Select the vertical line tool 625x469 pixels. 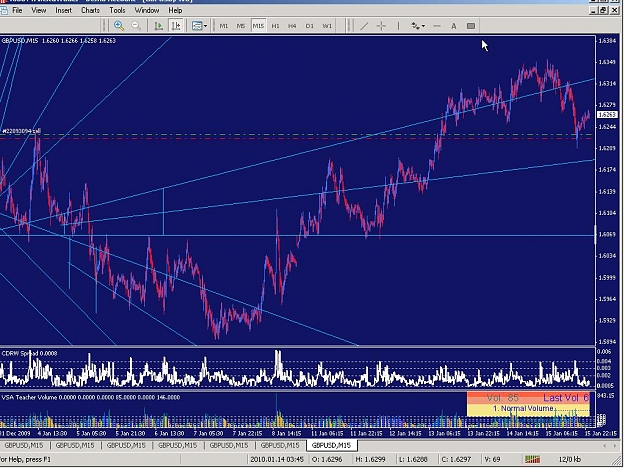click(398, 26)
